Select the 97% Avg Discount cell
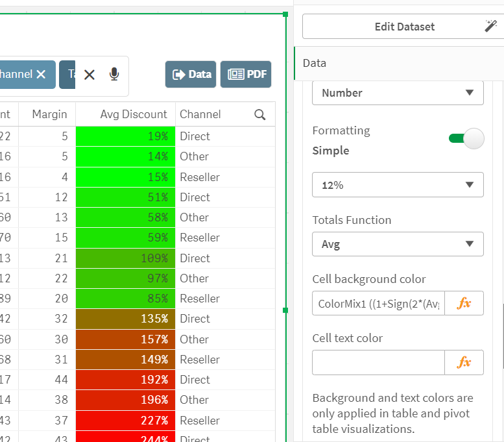The height and width of the screenshot is (442, 504). (x=125, y=278)
